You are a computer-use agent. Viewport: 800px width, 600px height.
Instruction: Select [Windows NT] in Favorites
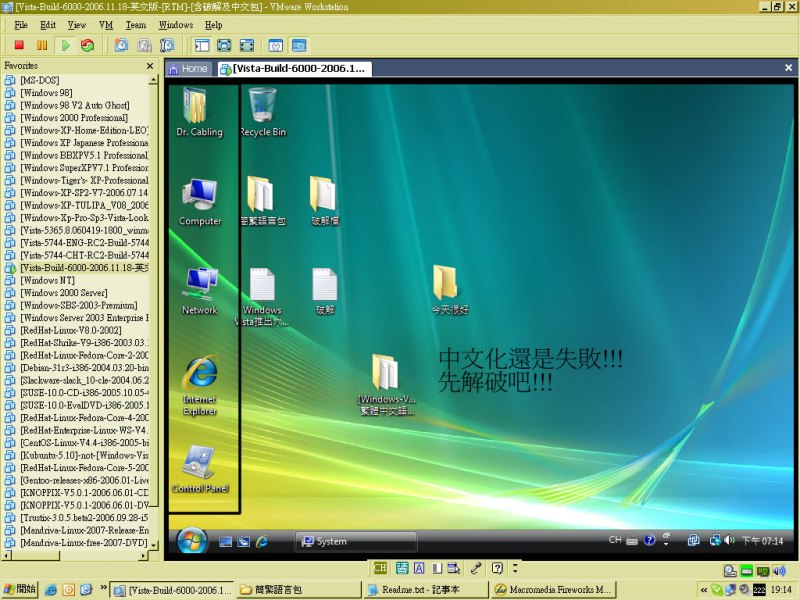(47, 281)
